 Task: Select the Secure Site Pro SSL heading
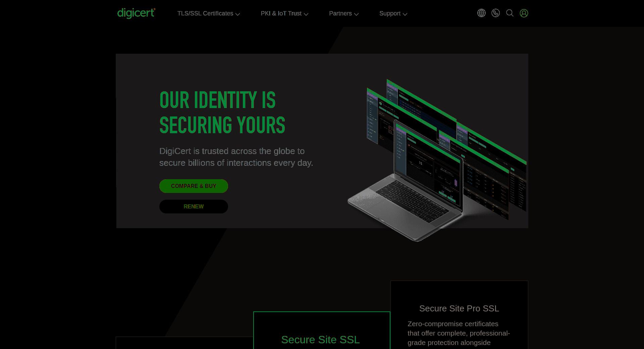tap(459, 308)
